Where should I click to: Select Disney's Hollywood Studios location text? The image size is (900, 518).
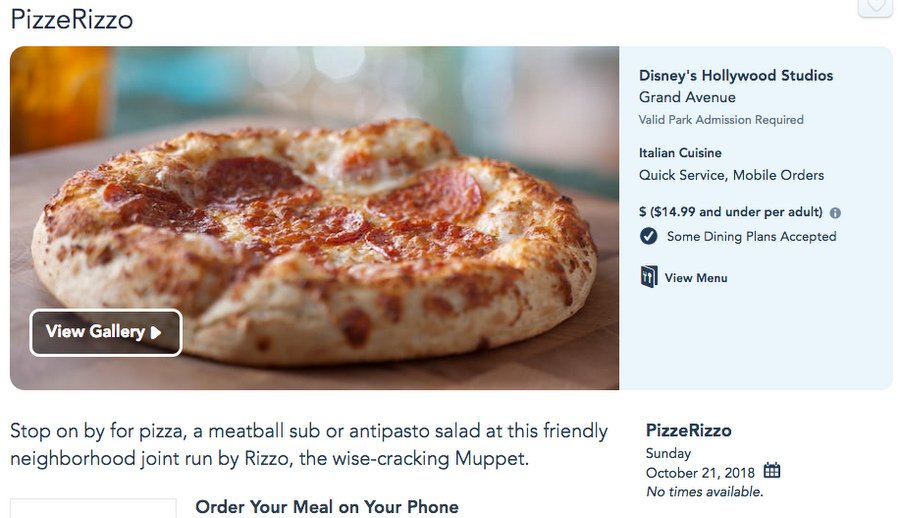point(735,76)
